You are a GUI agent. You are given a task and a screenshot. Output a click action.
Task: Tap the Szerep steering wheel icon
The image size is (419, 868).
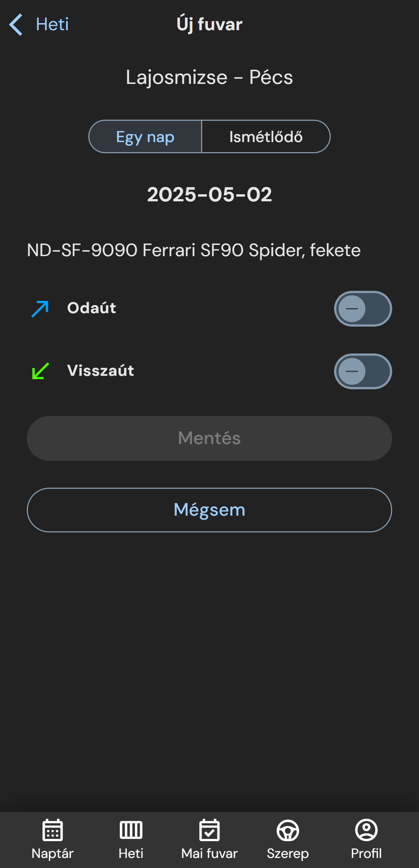[x=288, y=830]
